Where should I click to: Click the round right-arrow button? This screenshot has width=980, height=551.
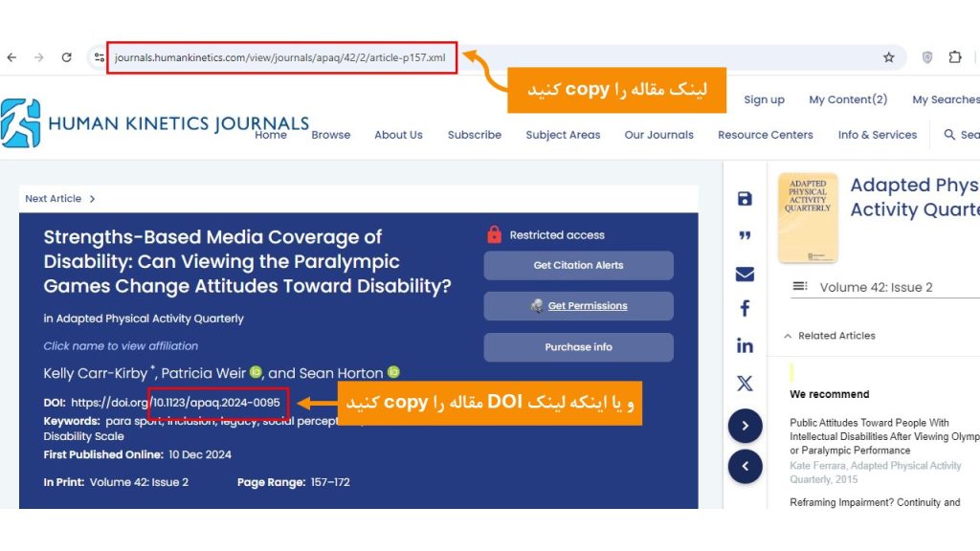[745, 426]
